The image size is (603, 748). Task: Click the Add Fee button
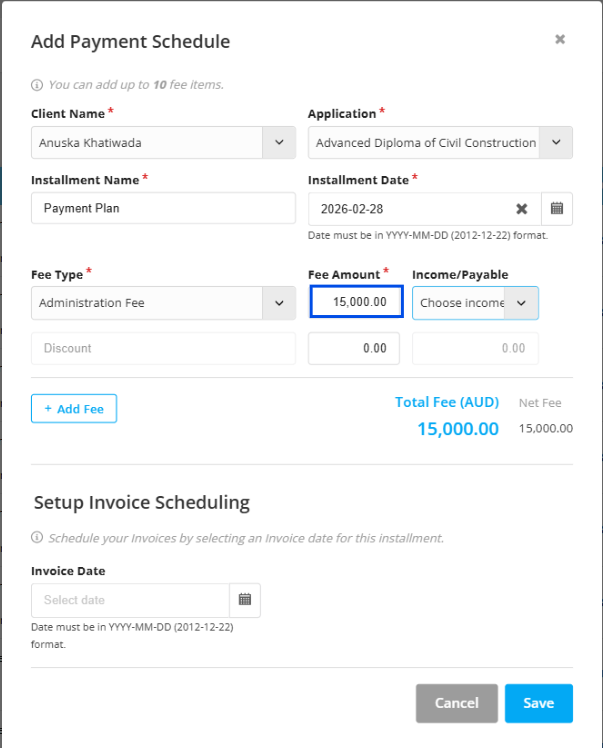point(74,409)
